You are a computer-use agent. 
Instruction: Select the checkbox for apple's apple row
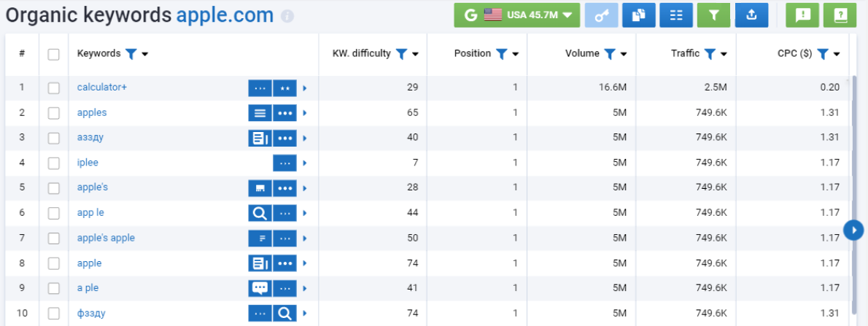(54, 238)
